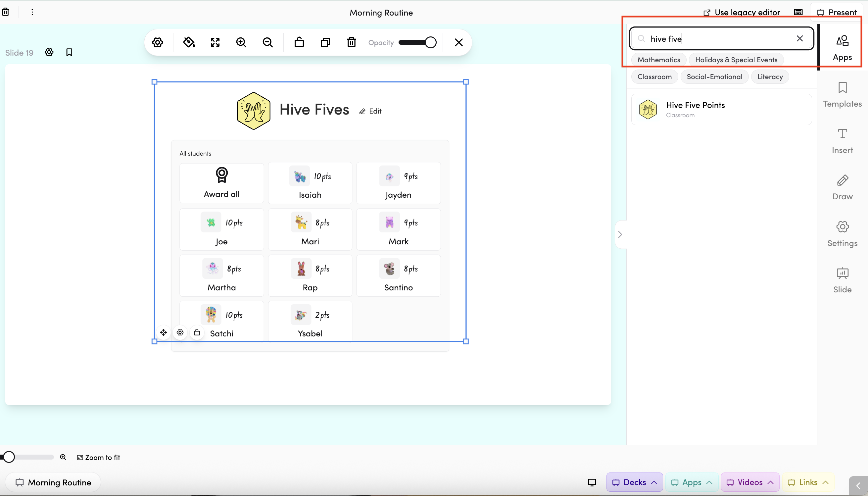Viewport: 868px width, 496px height.
Task: Duplicate the selected element with copy icon
Action: pyautogui.click(x=325, y=42)
